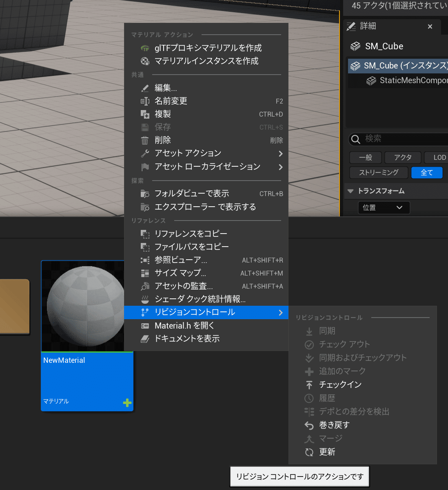448x490 pixels.
Task: Click the rename icon beside 名前変更
Action: click(145, 101)
